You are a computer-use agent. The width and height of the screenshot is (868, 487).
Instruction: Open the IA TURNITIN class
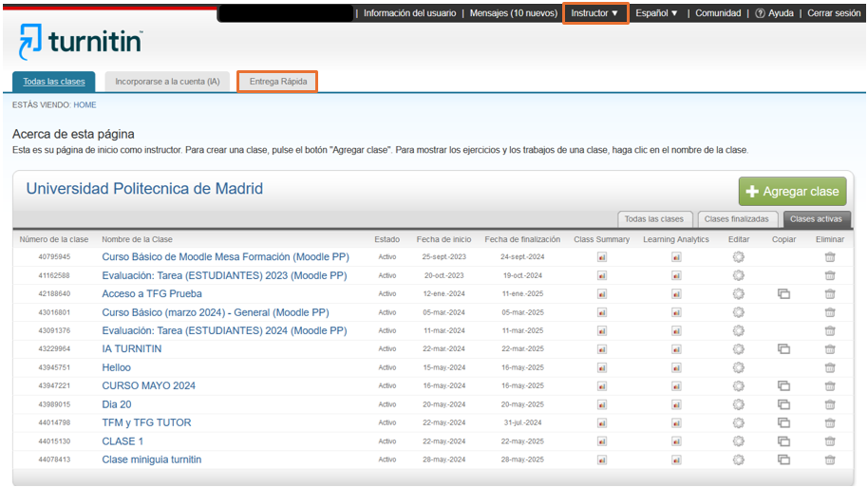coord(132,349)
